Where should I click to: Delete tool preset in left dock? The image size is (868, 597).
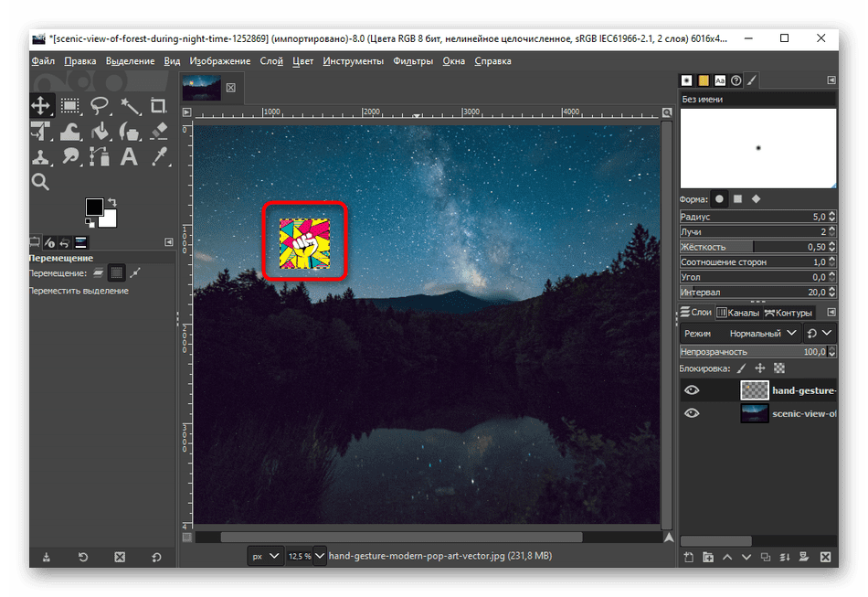[x=120, y=557]
